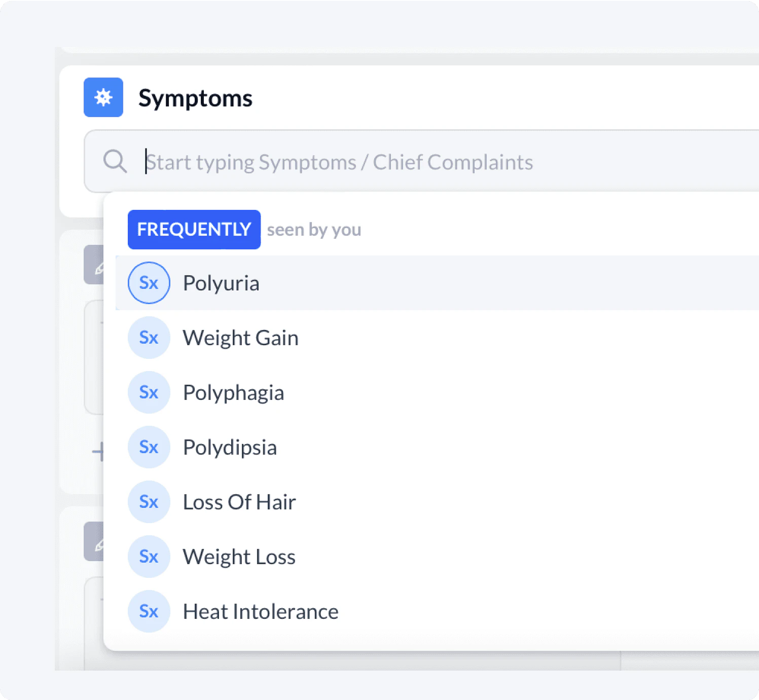Image resolution: width=759 pixels, height=700 pixels.
Task: Select Weight Loss from the dropdown list
Action: tap(239, 556)
